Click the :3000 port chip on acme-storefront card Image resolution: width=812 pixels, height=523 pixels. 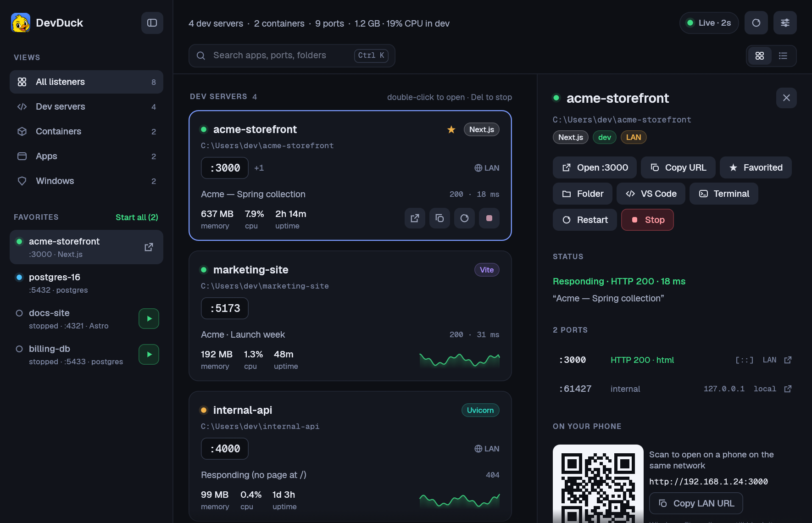point(225,168)
